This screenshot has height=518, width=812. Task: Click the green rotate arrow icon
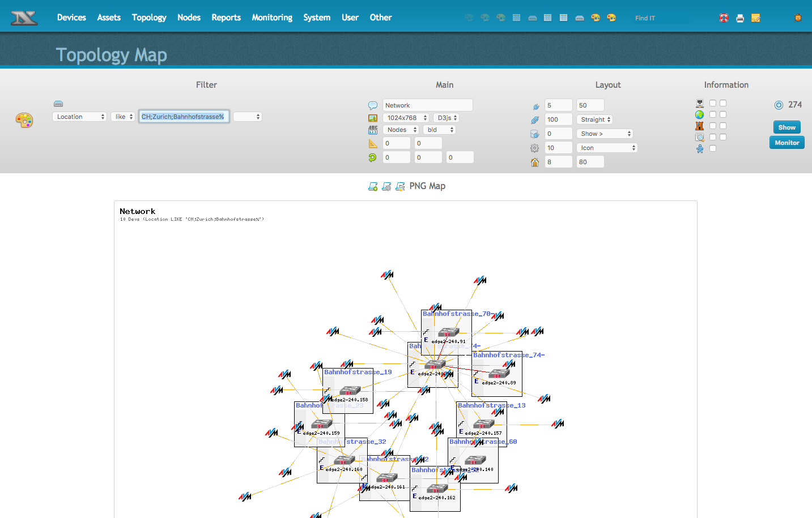pyautogui.click(x=372, y=158)
